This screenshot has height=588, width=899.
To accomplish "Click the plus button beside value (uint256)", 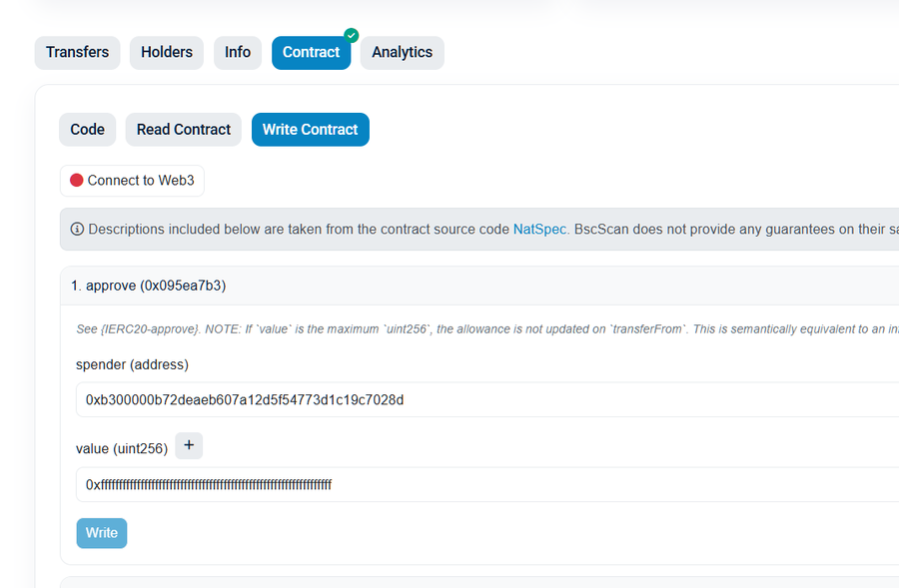I will [x=189, y=446].
